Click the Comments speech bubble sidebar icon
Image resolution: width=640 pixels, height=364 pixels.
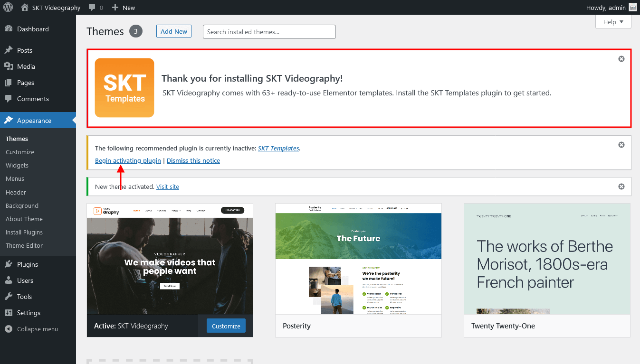tap(9, 99)
